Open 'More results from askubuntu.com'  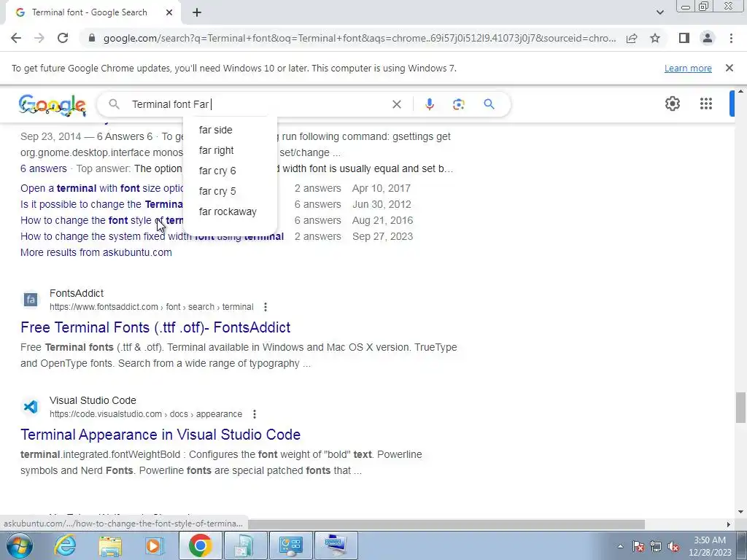96,252
